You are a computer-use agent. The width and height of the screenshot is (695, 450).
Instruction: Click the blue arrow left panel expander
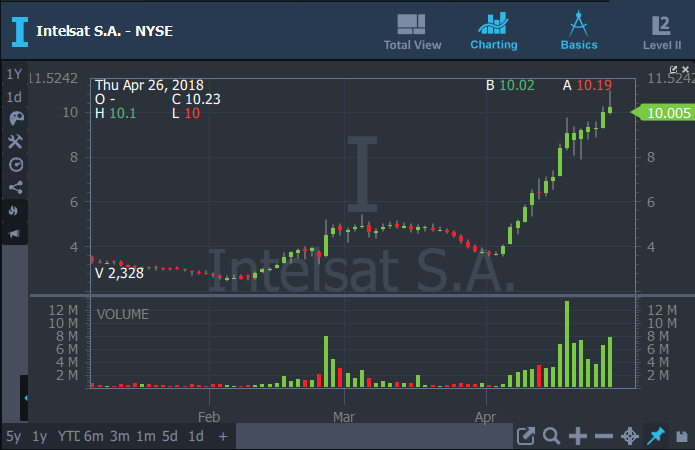(25, 398)
